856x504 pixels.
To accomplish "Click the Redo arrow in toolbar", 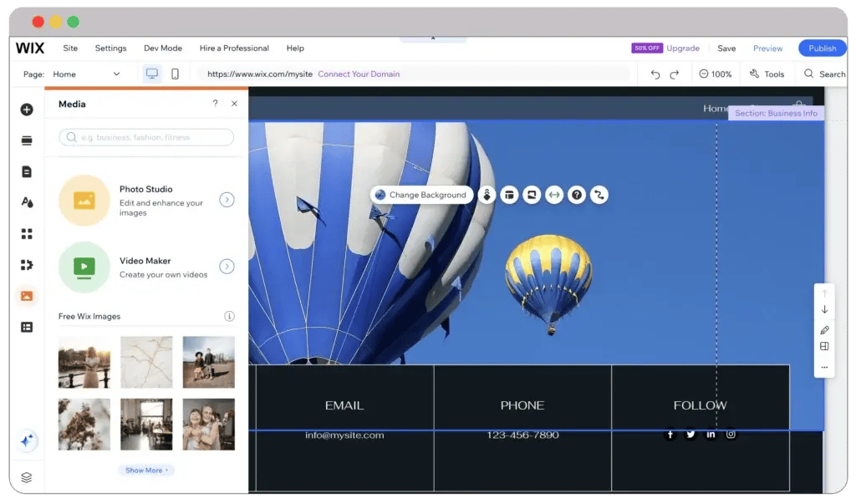I will pyautogui.click(x=675, y=74).
